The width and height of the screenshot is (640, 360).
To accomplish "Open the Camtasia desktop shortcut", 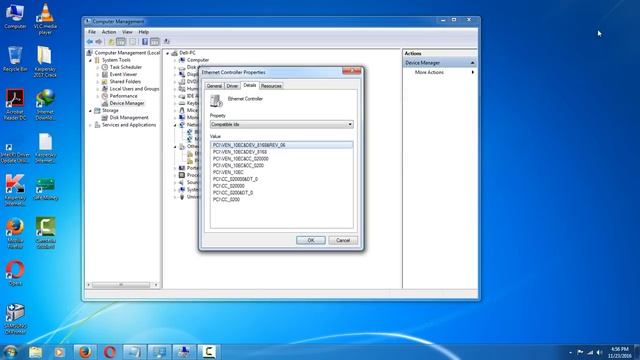I will pyautogui.click(x=45, y=233).
